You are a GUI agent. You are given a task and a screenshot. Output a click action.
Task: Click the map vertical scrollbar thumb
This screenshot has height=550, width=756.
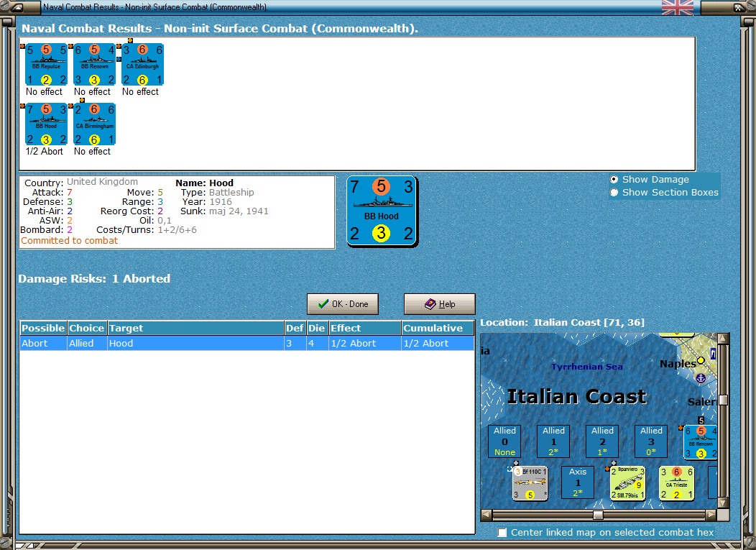click(x=723, y=400)
